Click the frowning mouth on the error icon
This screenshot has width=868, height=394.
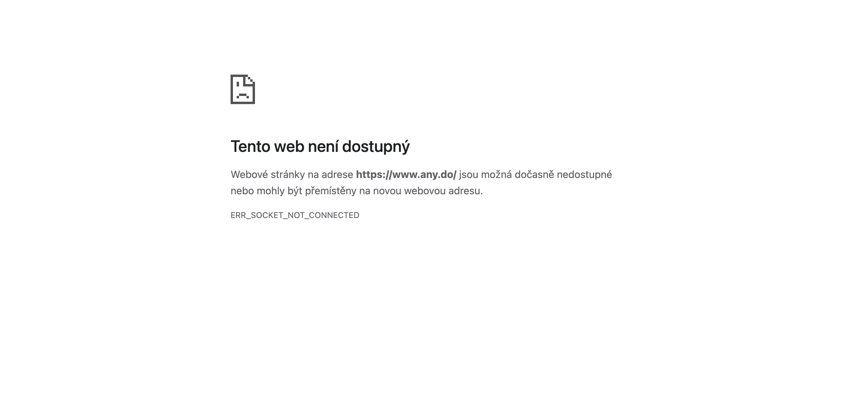pyautogui.click(x=243, y=95)
